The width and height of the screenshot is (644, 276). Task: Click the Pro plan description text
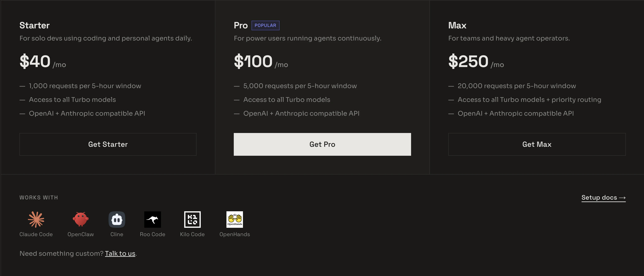307,38
